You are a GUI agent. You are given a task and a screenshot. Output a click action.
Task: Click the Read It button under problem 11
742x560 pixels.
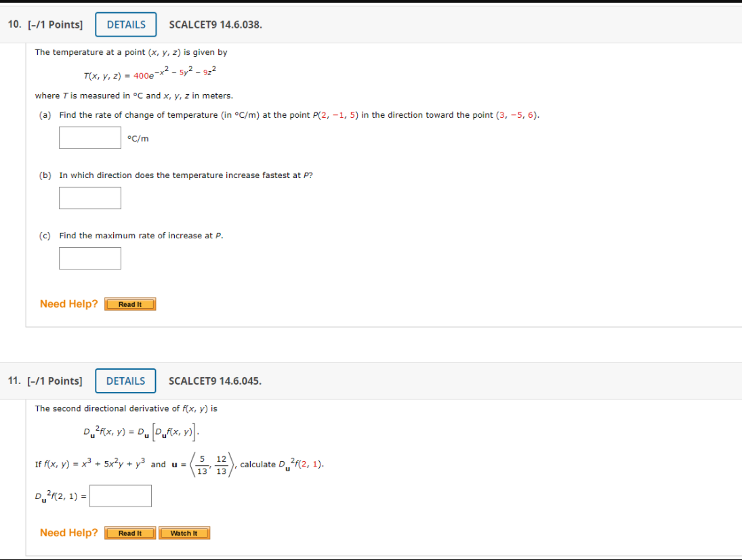pos(130,533)
